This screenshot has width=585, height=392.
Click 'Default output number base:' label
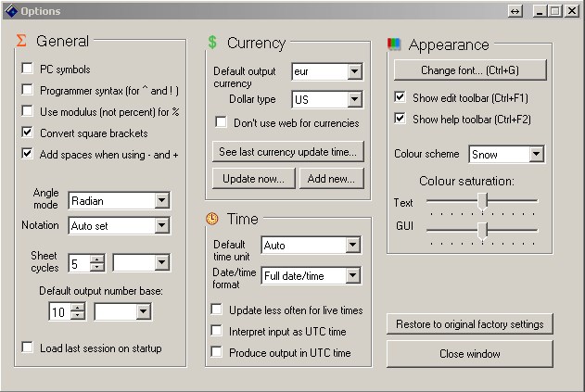point(101,291)
